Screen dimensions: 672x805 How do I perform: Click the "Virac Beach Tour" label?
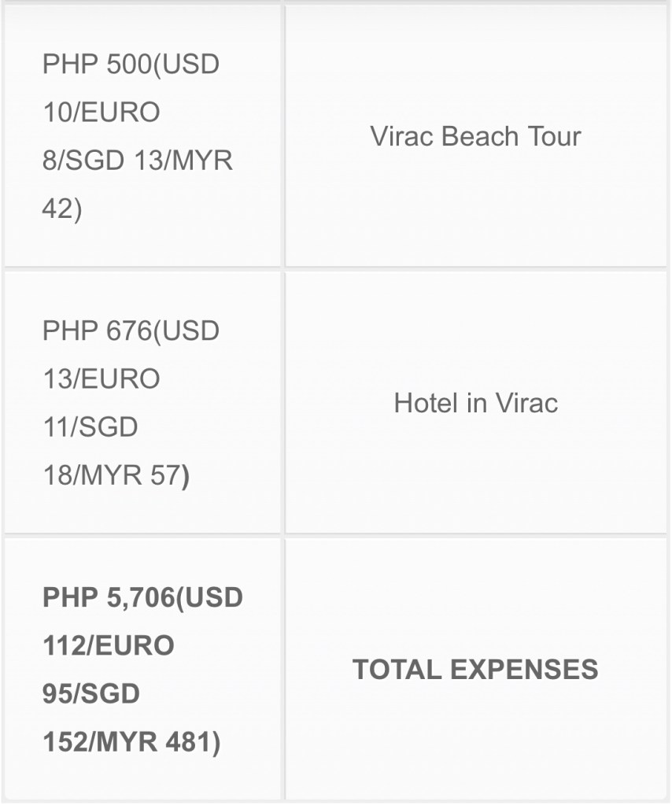pos(475,136)
